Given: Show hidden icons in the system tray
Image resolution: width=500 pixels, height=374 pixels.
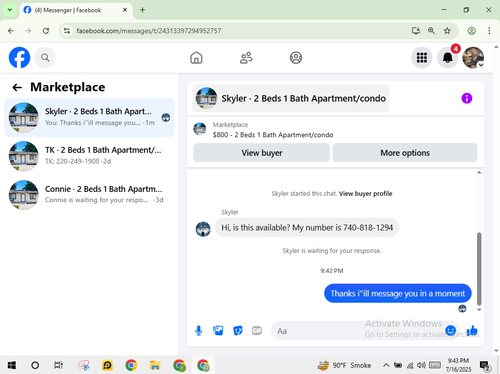Looking at the screenshot, I should point(386,365).
